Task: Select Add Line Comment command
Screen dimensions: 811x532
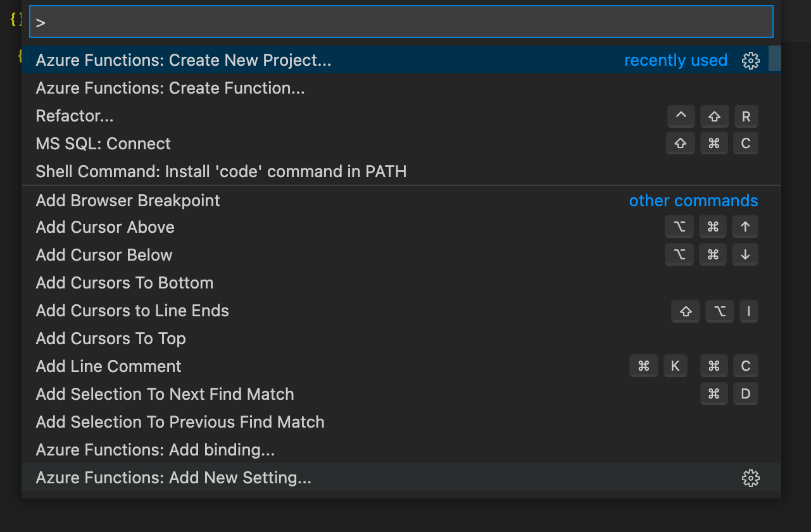Action: [109, 367]
